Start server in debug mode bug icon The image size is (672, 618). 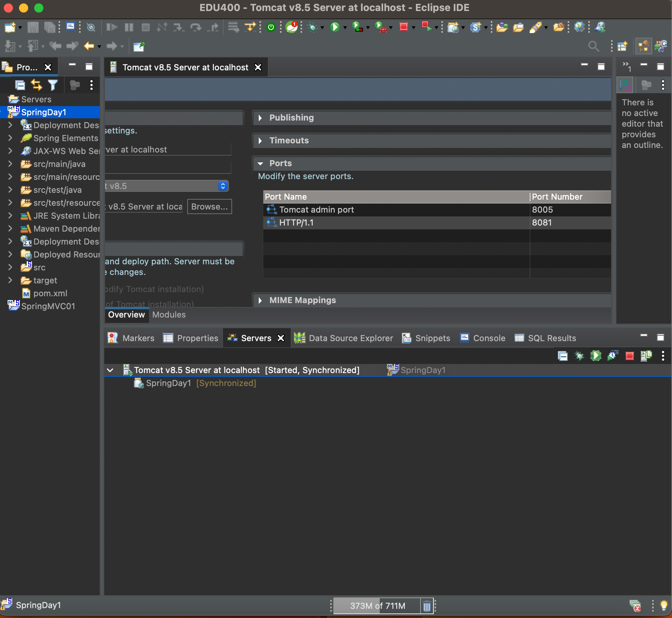click(x=579, y=356)
